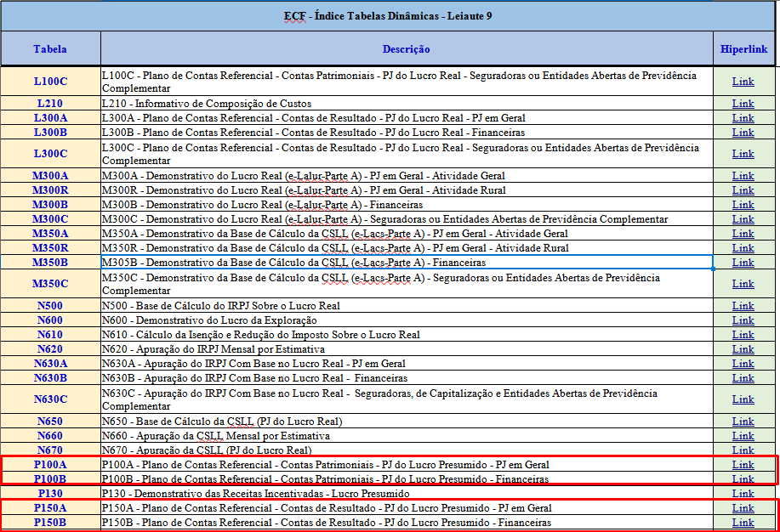The image size is (780, 532).
Task: Click the ECF Índice Tabelas Dinâmicas title cell
Action: tap(388, 16)
